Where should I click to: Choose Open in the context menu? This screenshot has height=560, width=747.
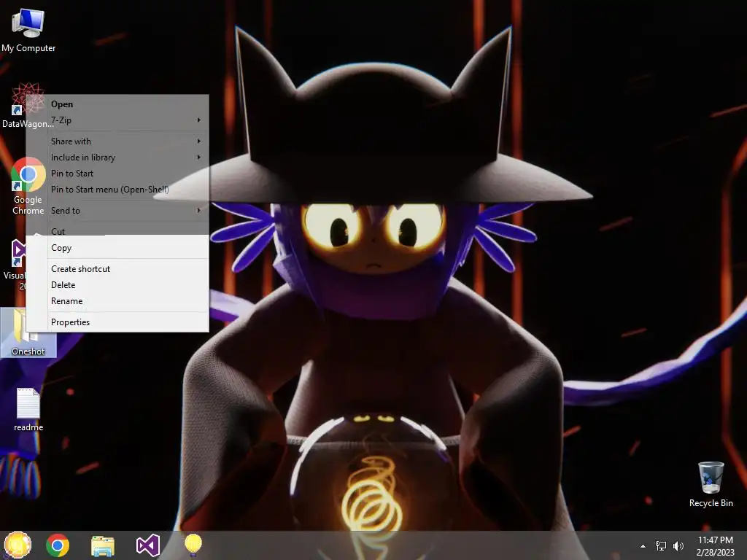117,104
